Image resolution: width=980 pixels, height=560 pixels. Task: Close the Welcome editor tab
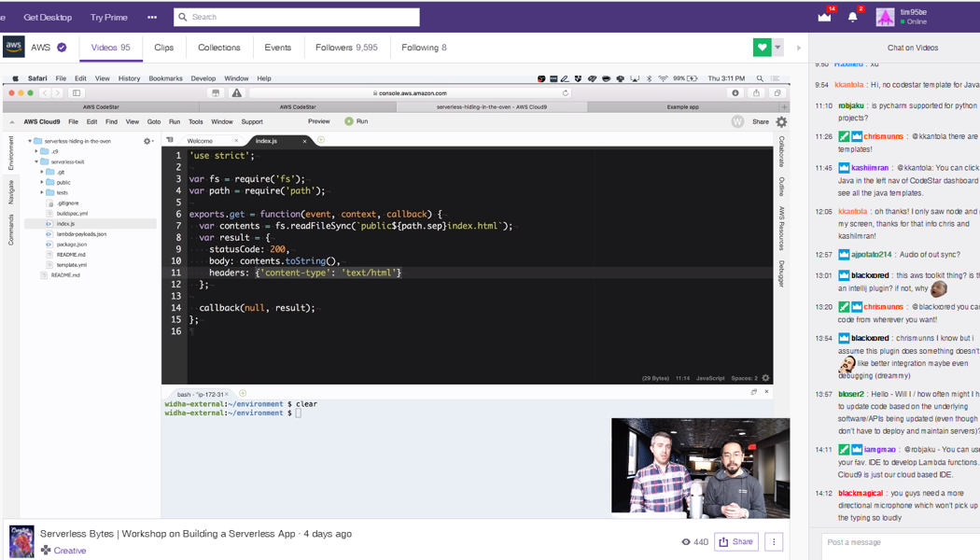pos(235,141)
